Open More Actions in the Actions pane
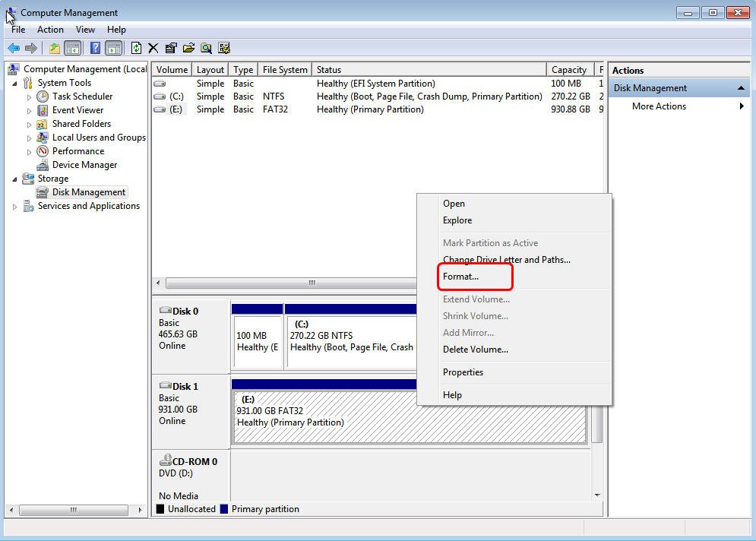Viewport: 756px width, 541px height. [x=658, y=106]
